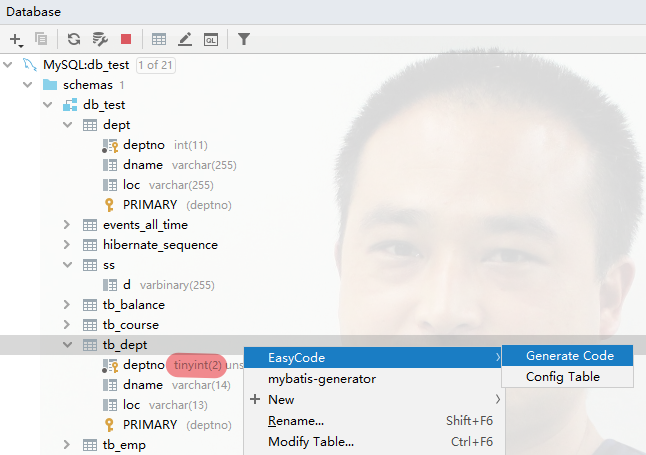Click Config Table in EasyCode submenu
This screenshot has height=455, width=646.
point(567,377)
